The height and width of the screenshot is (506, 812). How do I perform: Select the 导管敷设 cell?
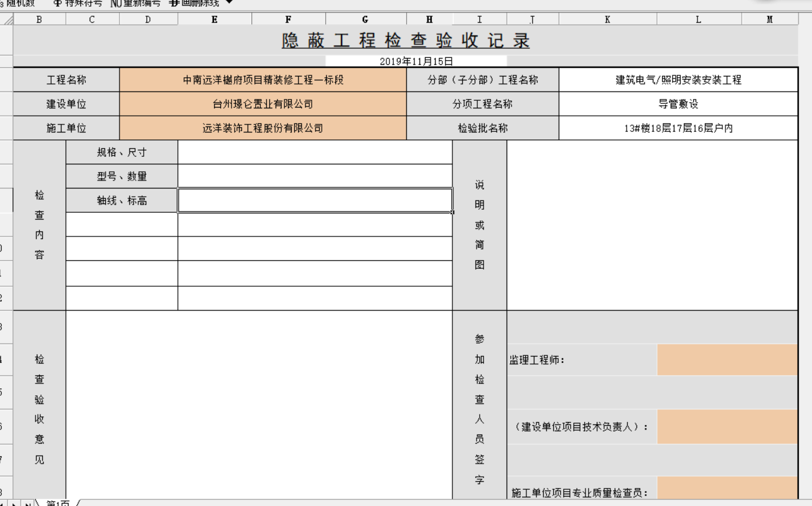[678, 104]
